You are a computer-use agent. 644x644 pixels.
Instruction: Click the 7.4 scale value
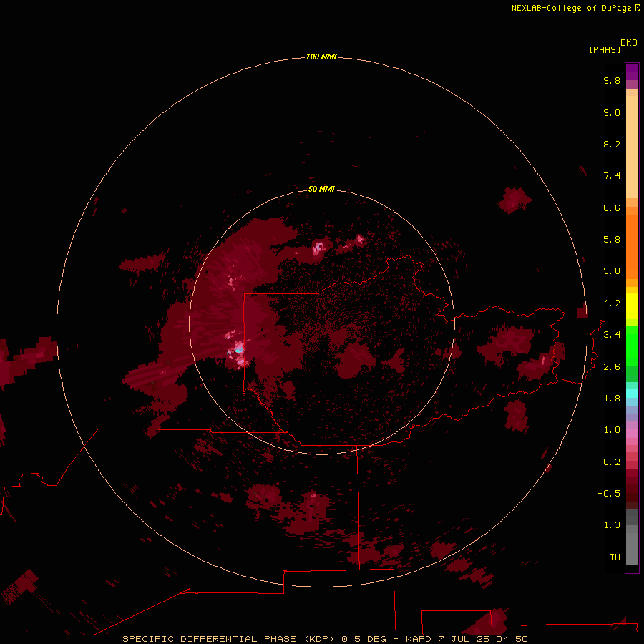coord(612,176)
